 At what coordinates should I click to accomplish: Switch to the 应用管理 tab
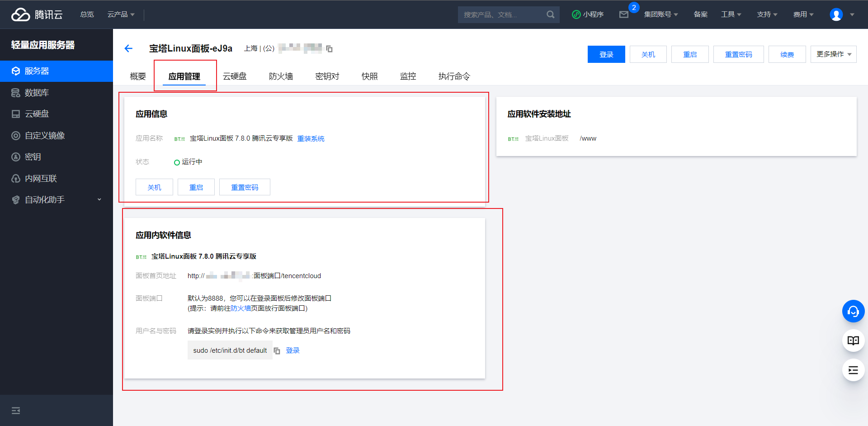tap(184, 76)
